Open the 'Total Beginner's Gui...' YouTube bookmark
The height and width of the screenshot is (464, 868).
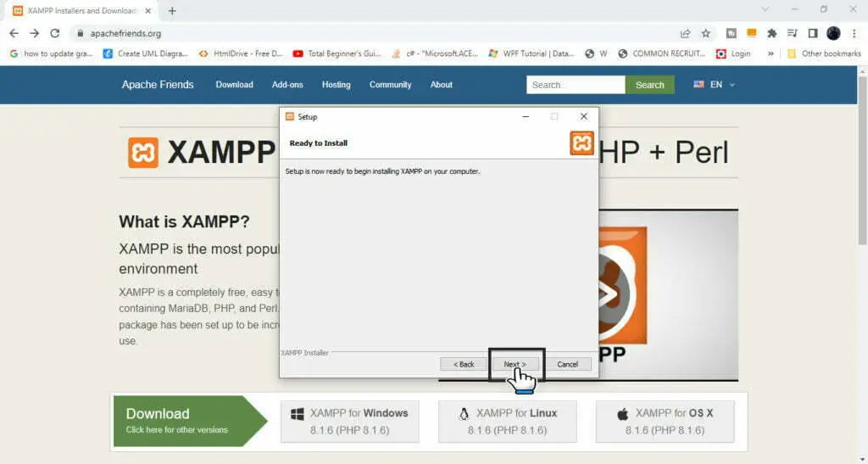point(337,53)
